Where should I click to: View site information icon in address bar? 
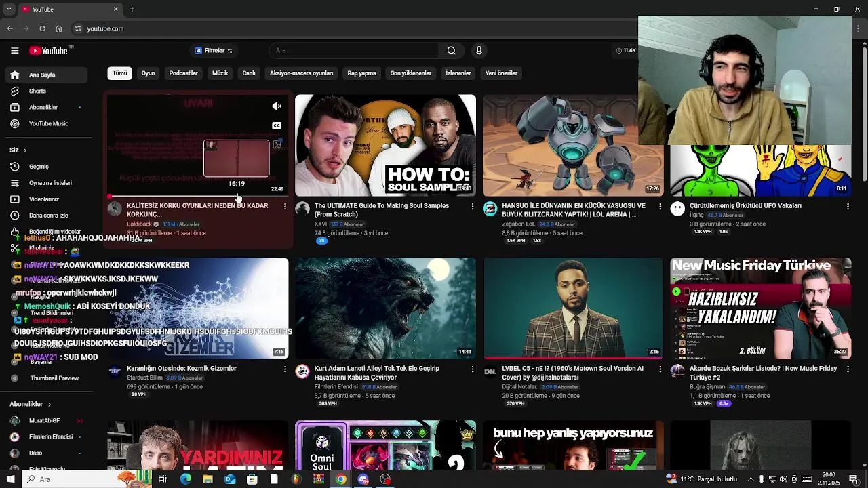[78, 28]
